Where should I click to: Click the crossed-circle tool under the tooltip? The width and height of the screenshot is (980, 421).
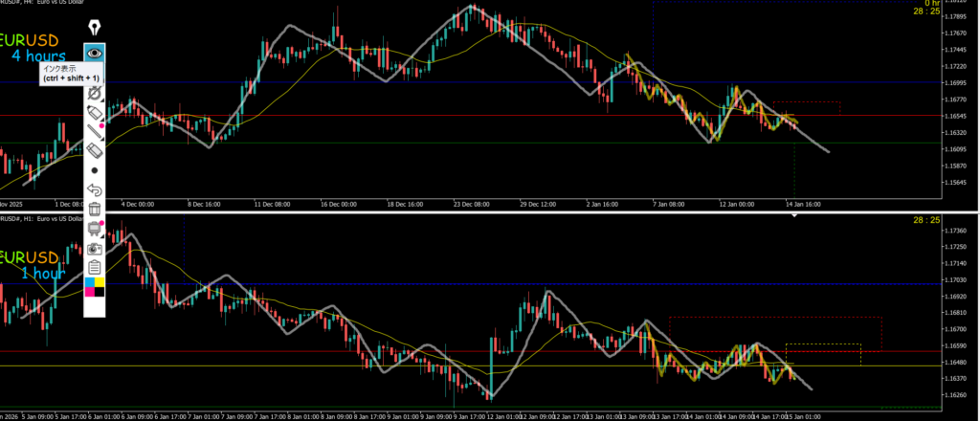coord(94,94)
